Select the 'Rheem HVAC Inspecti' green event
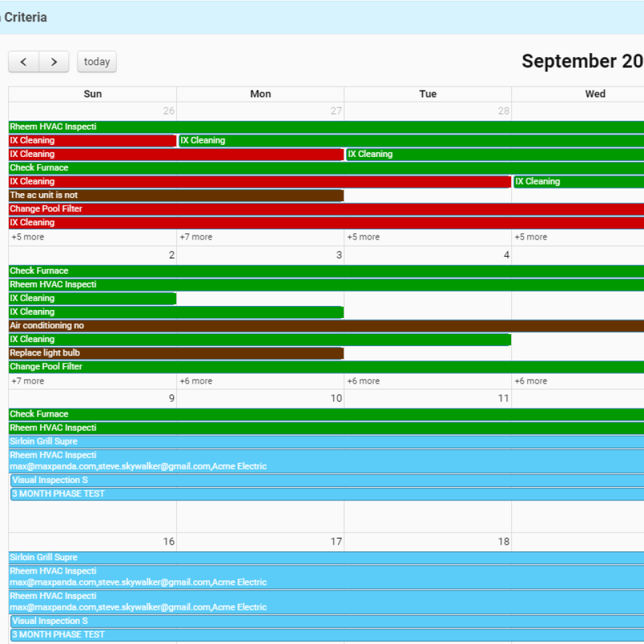The width and height of the screenshot is (644, 644). point(54,126)
